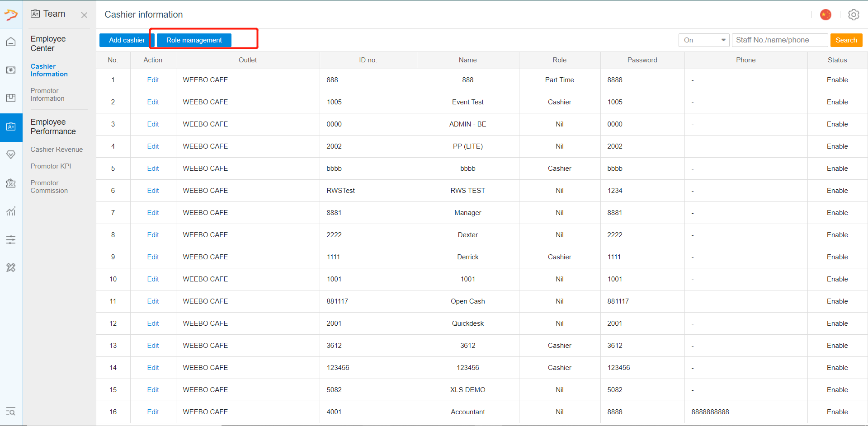Edit the Open Cash cashier row
Image resolution: width=868 pixels, height=426 pixels.
tap(153, 301)
